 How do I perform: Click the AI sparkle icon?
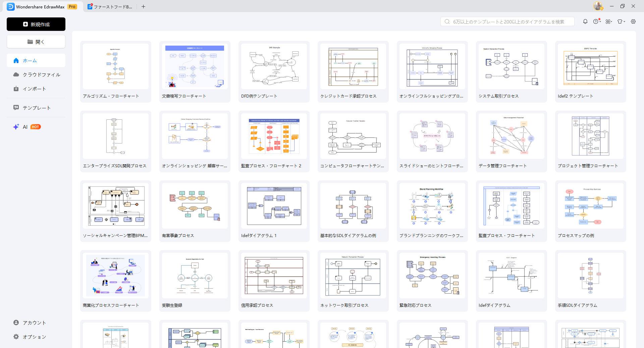(x=16, y=127)
